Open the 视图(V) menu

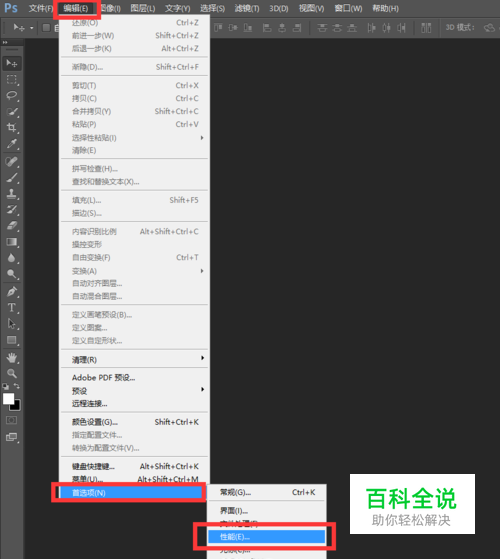311,8
